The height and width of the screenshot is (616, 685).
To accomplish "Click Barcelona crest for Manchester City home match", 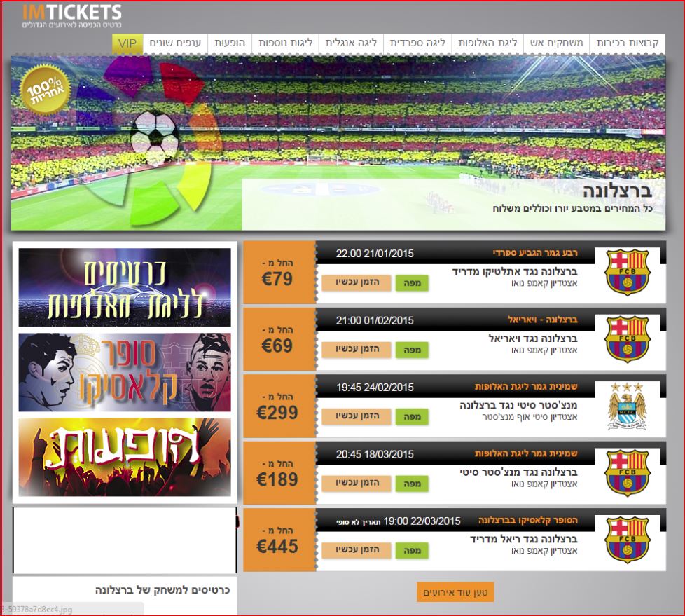I will (628, 473).
